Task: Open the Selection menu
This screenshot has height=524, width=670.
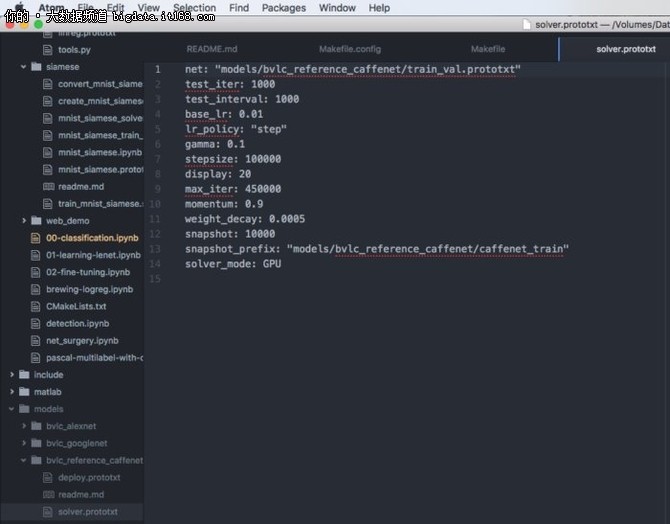Action: pos(194,8)
